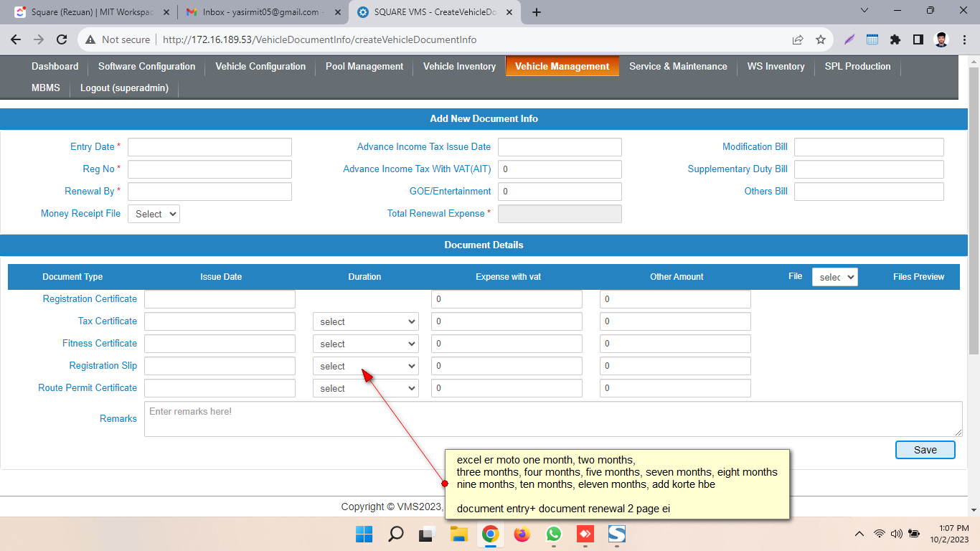Open the red AnyDesk taskbar icon
This screenshot has width=980, height=551.
[585, 534]
